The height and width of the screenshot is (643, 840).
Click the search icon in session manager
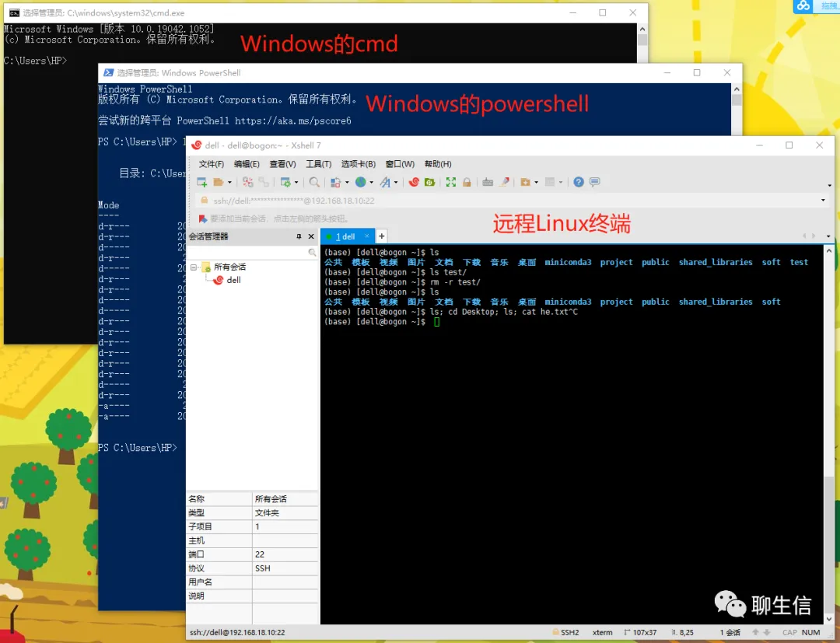coord(312,252)
